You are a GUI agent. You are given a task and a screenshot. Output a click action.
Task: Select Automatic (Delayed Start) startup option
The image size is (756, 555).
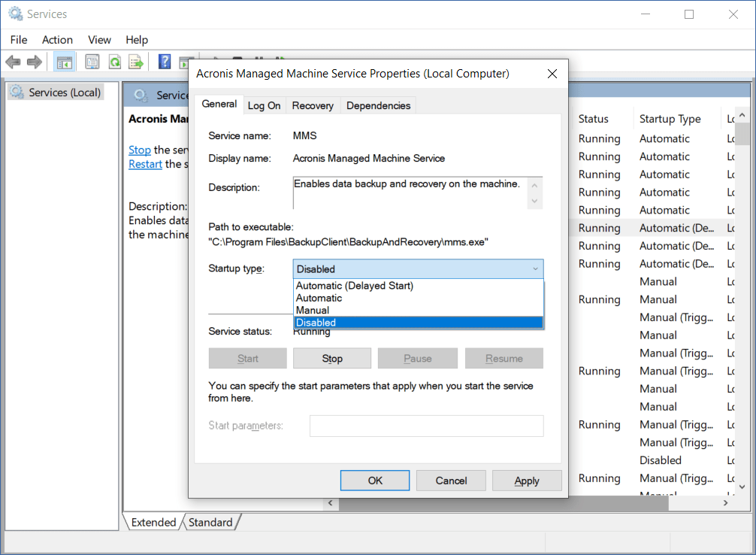tap(355, 286)
